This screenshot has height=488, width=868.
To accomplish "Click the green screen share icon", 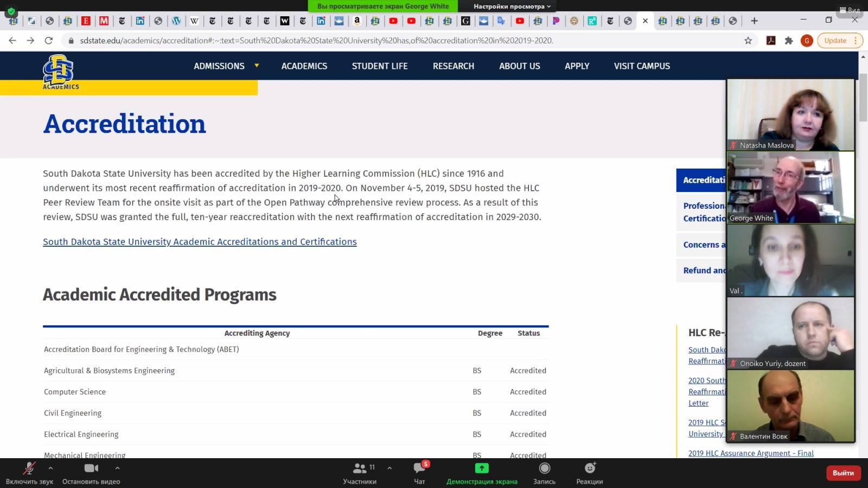I will [x=482, y=468].
